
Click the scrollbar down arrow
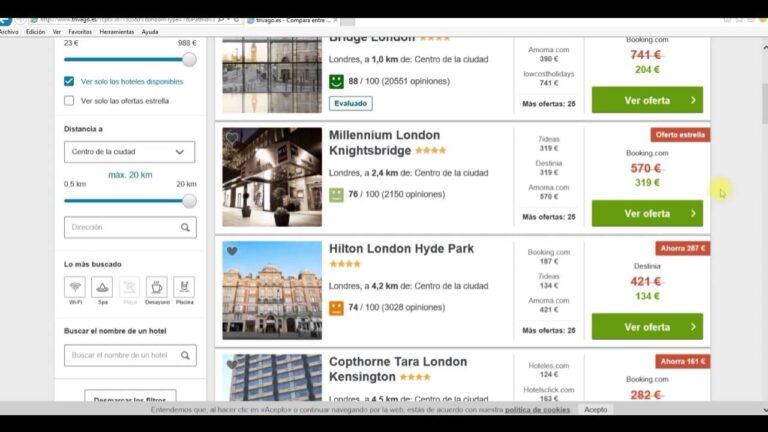(765, 410)
